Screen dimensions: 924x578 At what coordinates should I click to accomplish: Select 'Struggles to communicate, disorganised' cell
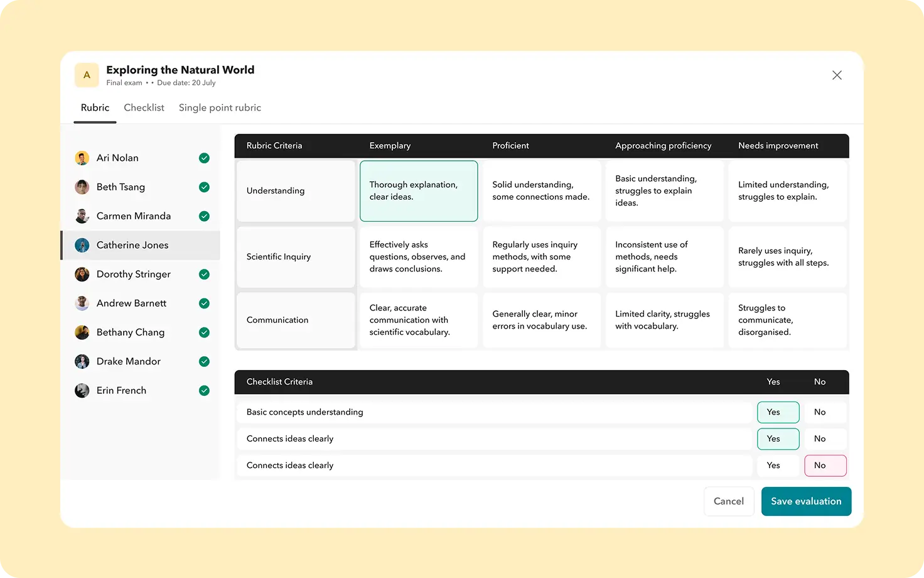coord(788,320)
